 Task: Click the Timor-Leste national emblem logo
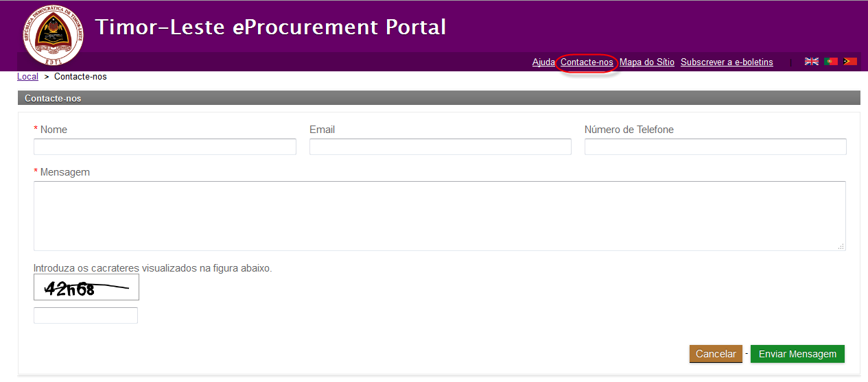pyautogui.click(x=53, y=35)
